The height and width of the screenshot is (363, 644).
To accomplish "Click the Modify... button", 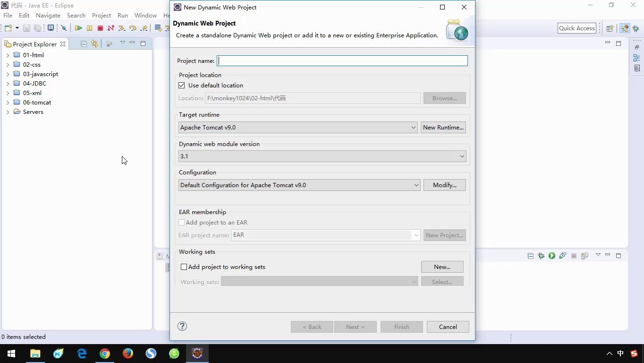I will (445, 185).
